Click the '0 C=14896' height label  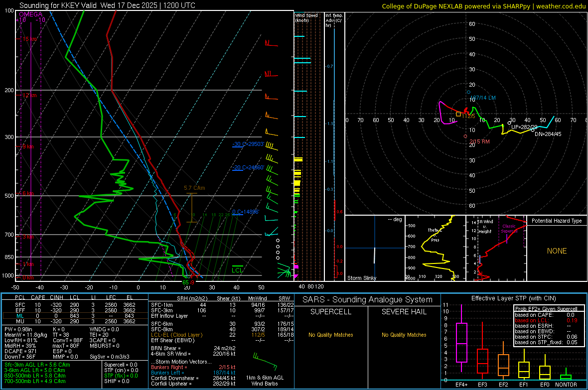coord(246,212)
